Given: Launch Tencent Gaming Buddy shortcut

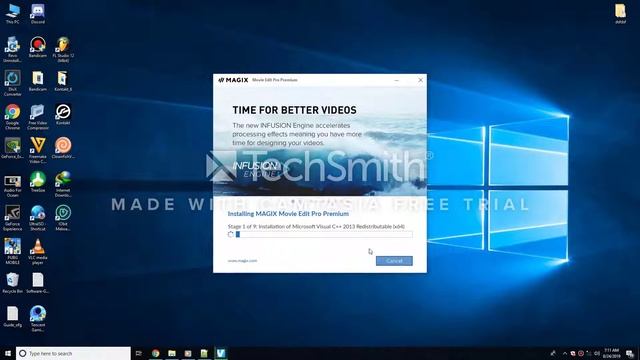Looking at the screenshot, I should pos(38,319).
